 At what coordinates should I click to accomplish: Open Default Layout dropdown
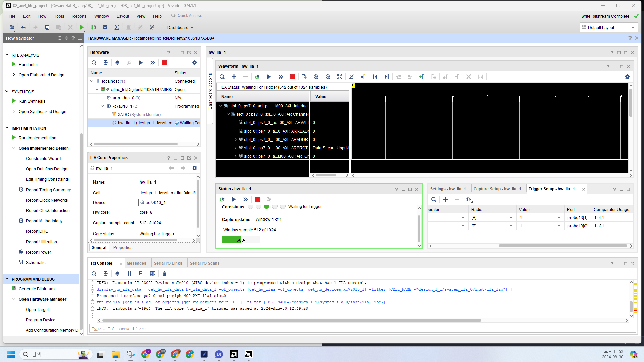pos(608,27)
